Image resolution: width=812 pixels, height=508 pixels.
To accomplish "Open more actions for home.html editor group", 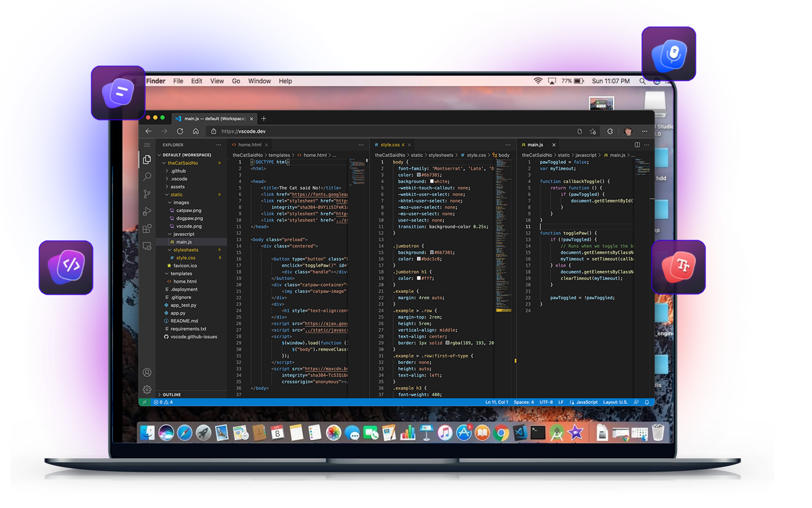I will coord(361,145).
